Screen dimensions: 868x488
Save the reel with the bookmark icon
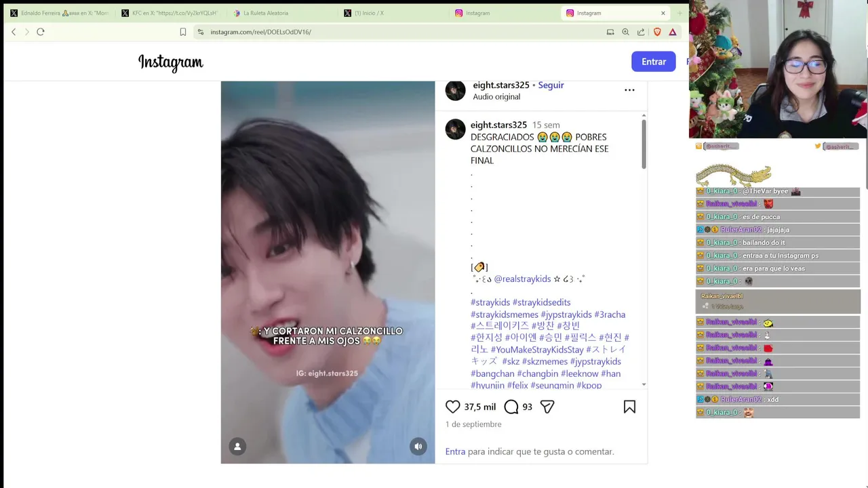629,407
